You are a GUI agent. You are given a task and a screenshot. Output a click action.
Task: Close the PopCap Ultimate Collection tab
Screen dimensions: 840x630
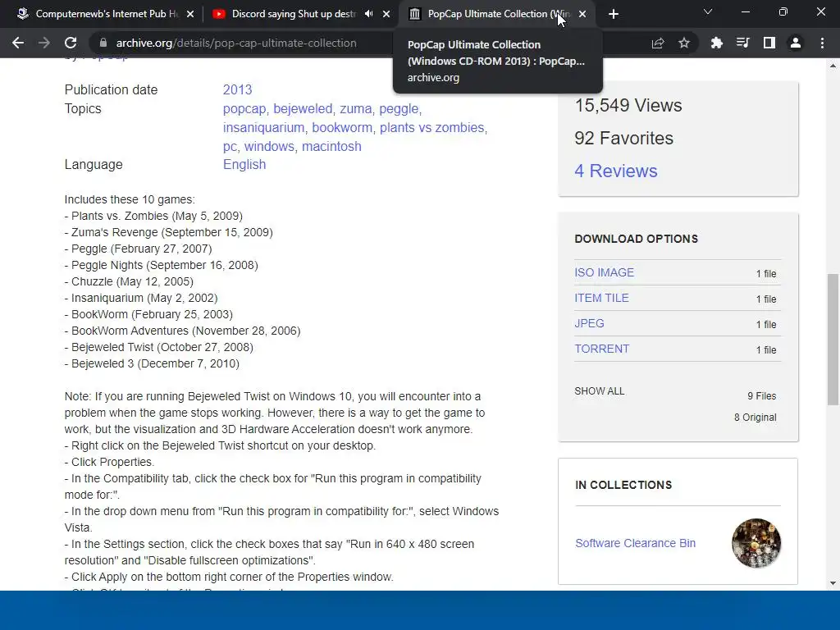[x=582, y=14]
